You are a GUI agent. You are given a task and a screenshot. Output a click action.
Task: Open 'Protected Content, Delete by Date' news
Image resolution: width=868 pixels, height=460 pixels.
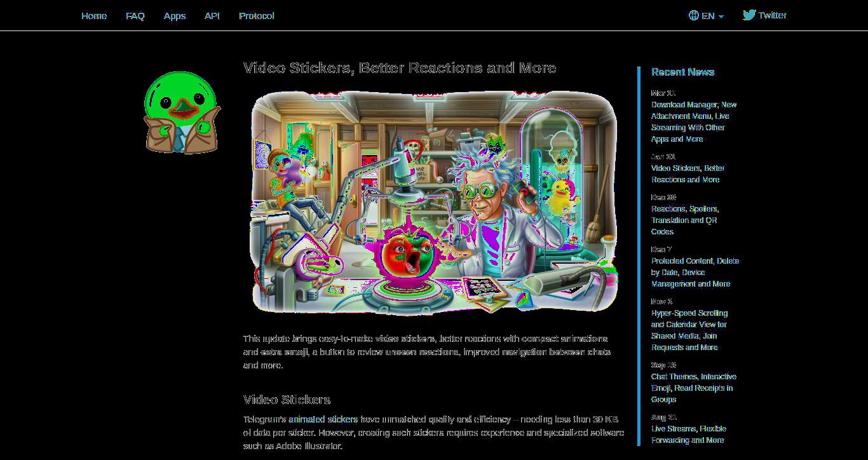695,273
